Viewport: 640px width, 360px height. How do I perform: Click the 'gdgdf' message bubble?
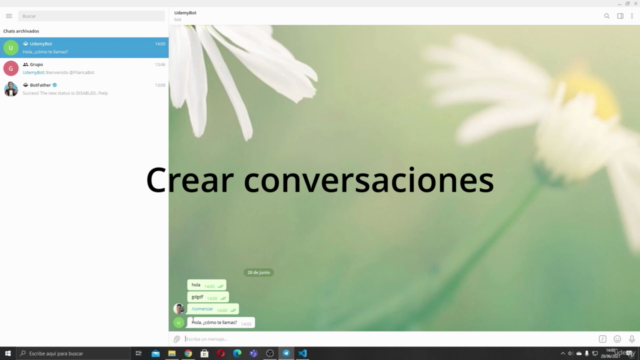(x=208, y=297)
